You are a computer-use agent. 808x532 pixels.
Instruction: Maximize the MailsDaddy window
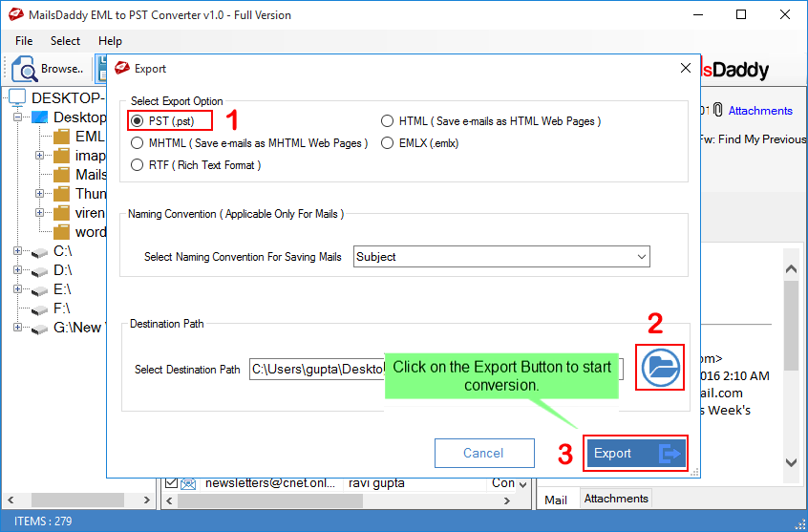[x=741, y=14]
